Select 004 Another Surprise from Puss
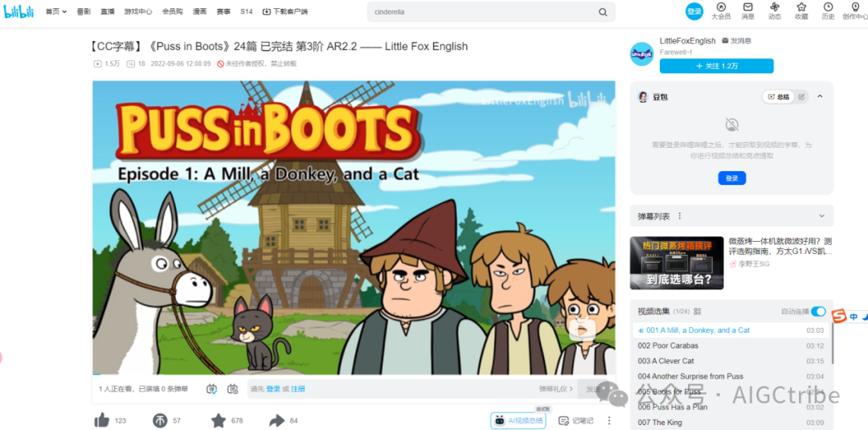This screenshot has height=430, width=868. (731, 376)
